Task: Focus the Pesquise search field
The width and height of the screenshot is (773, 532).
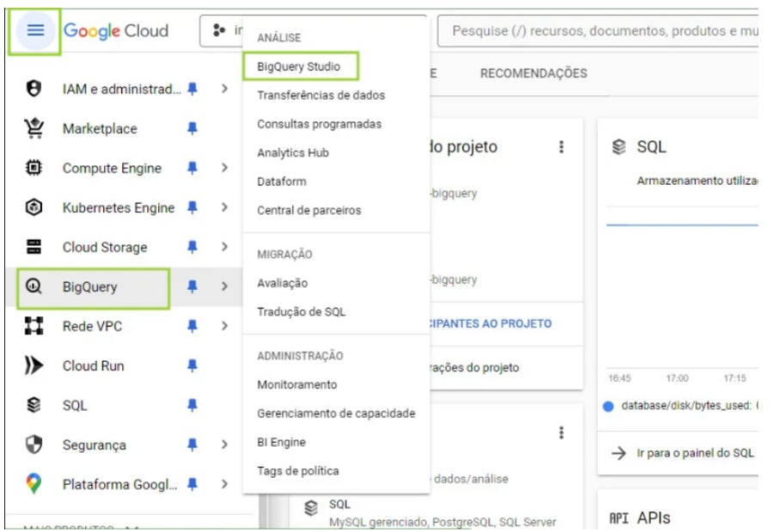Action: (598, 31)
